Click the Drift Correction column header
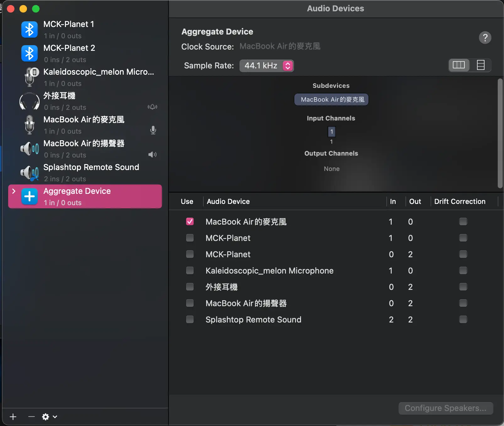 coord(460,201)
